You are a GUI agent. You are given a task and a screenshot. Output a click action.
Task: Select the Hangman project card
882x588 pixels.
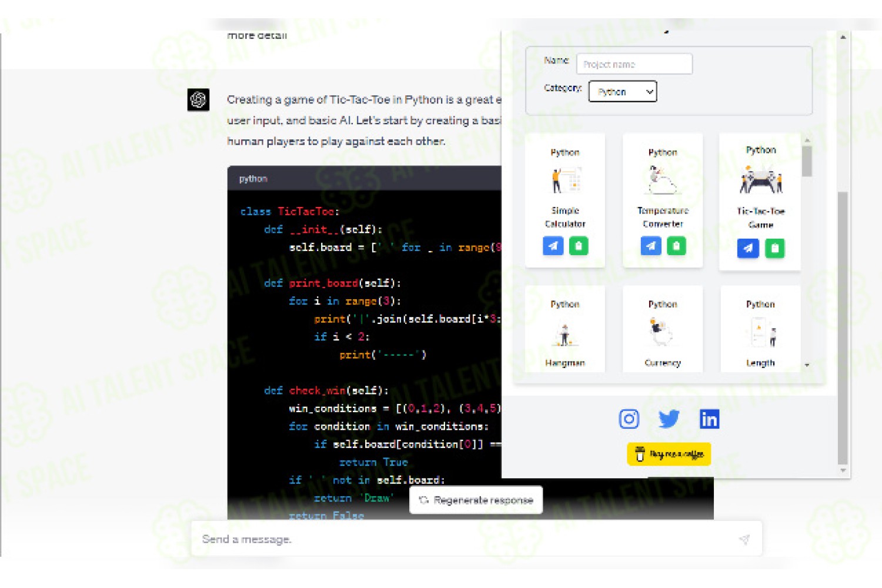click(565, 329)
